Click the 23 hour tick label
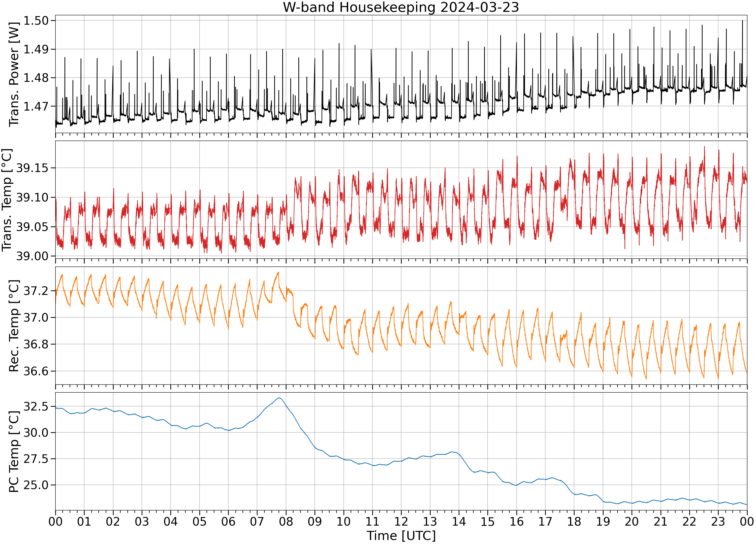Screen dimensions: 756x544 pyautogui.click(x=718, y=522)
